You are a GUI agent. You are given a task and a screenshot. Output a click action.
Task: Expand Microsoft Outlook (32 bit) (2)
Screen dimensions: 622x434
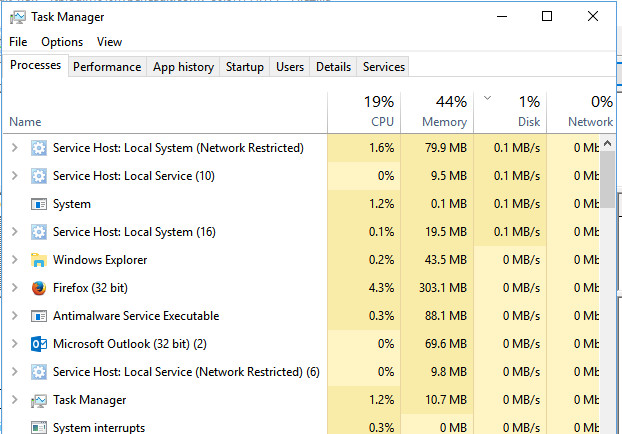[x=15, y=343]
